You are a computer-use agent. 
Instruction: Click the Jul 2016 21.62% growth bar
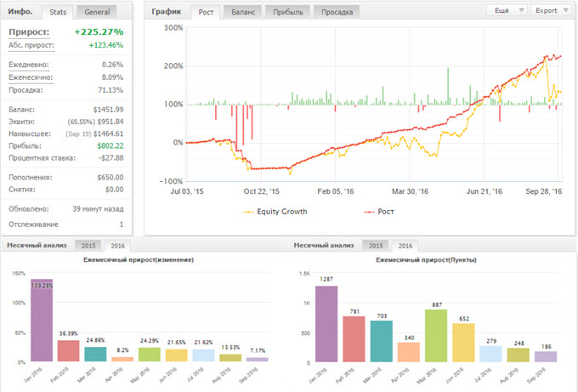[x=203, y=355]
